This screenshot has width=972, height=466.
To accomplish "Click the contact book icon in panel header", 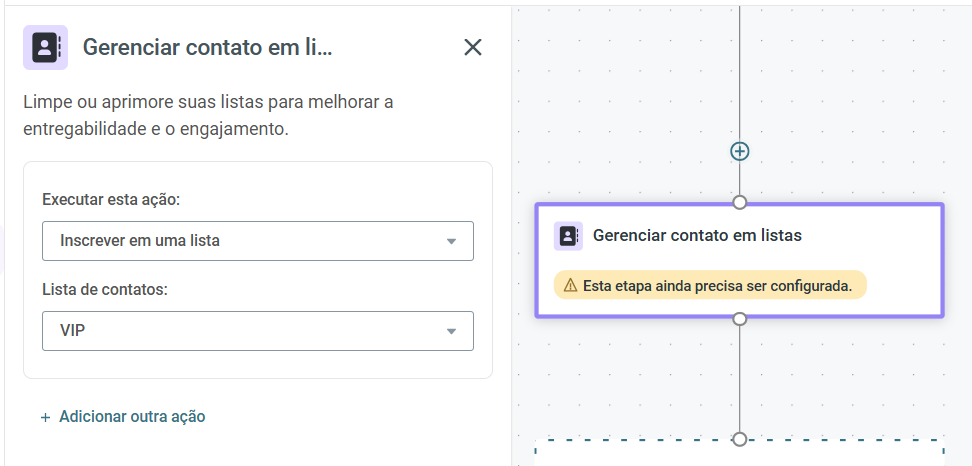I will 45,48.
